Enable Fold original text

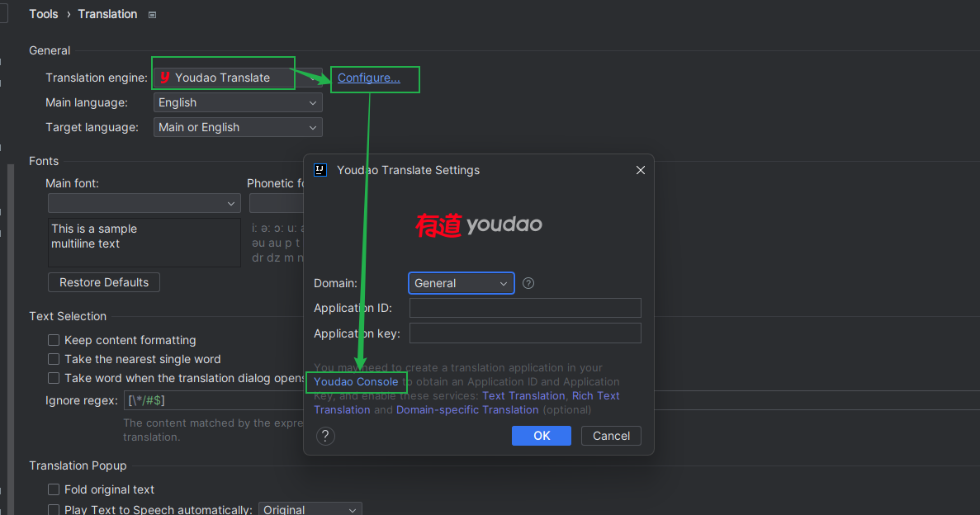(54, 489)
